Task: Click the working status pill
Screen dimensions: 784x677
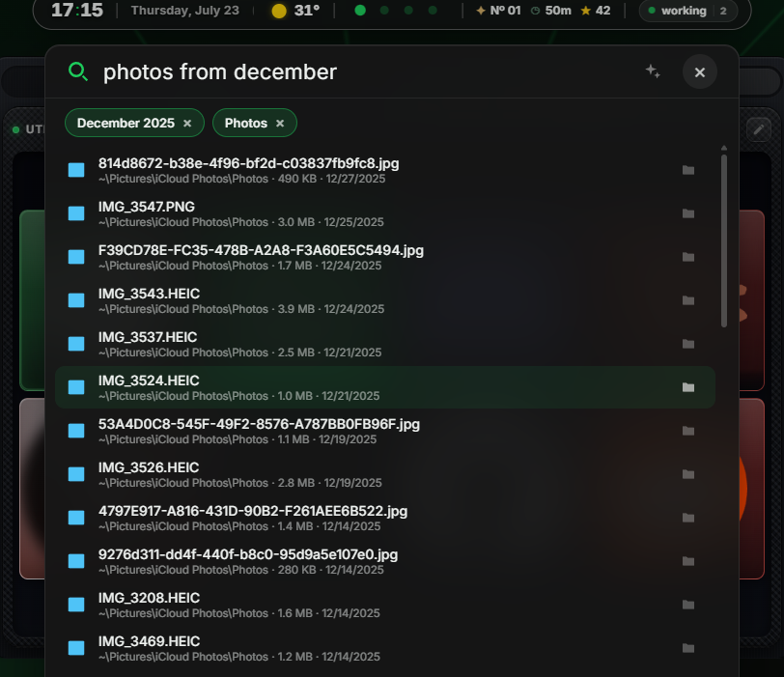Action: point(688,11)
